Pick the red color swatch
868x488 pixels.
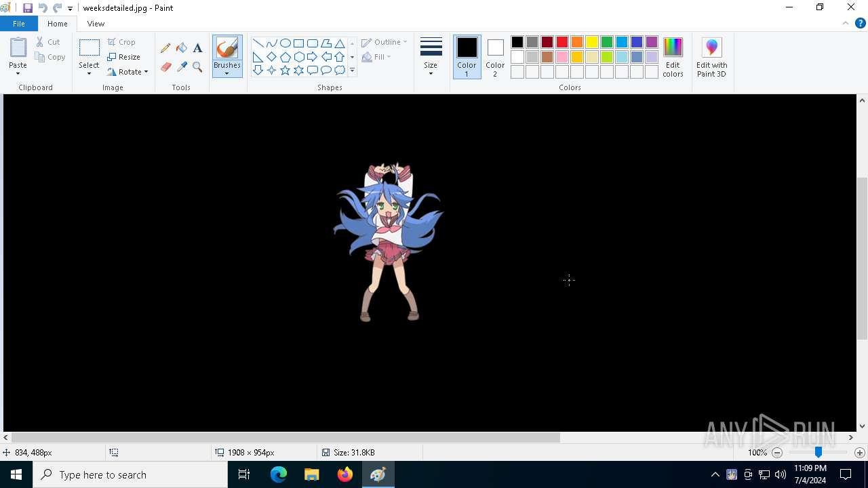562,42
